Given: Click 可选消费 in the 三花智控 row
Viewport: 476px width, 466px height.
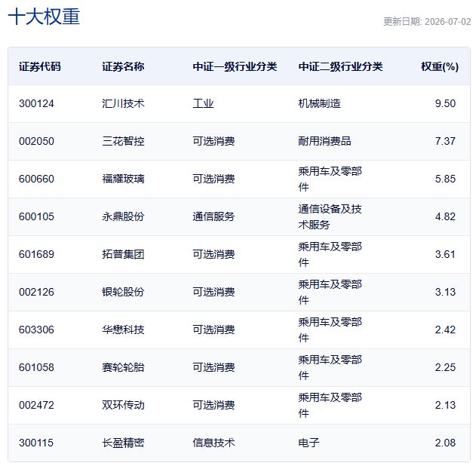Looking at the screenshot, I should (213, 141).
